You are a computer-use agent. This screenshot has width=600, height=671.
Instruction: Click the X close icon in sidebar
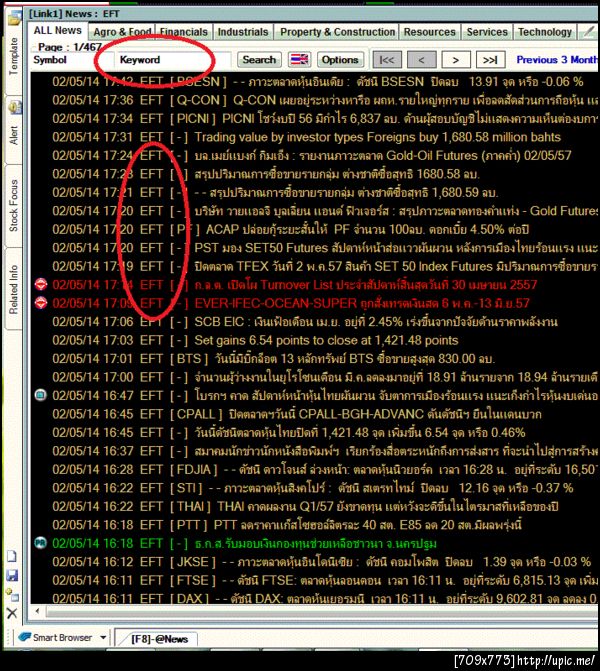click(x=12, y=613)
